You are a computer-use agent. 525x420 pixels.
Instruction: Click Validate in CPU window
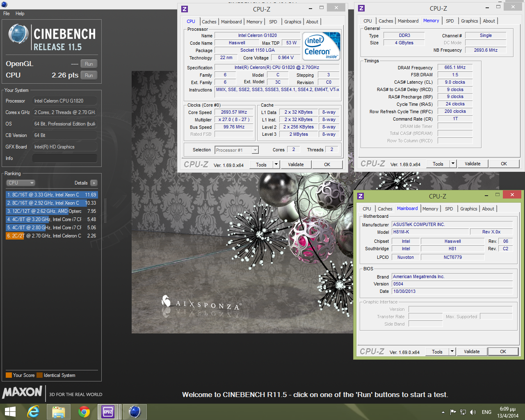point(296,164)
